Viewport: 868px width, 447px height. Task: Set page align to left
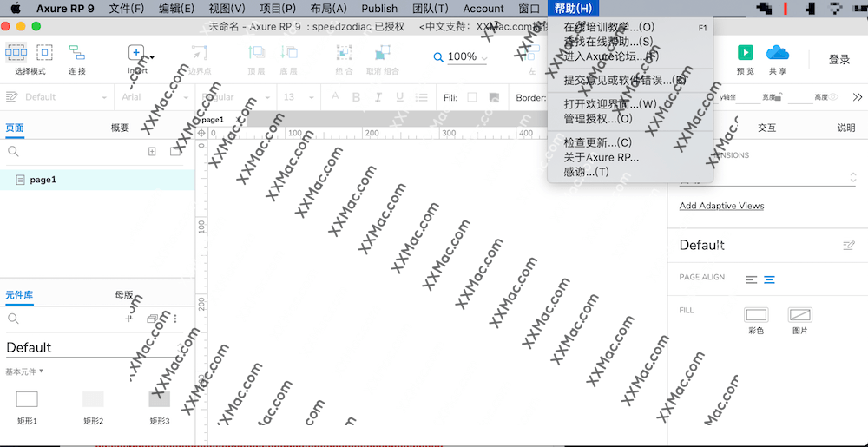[751, 280]
